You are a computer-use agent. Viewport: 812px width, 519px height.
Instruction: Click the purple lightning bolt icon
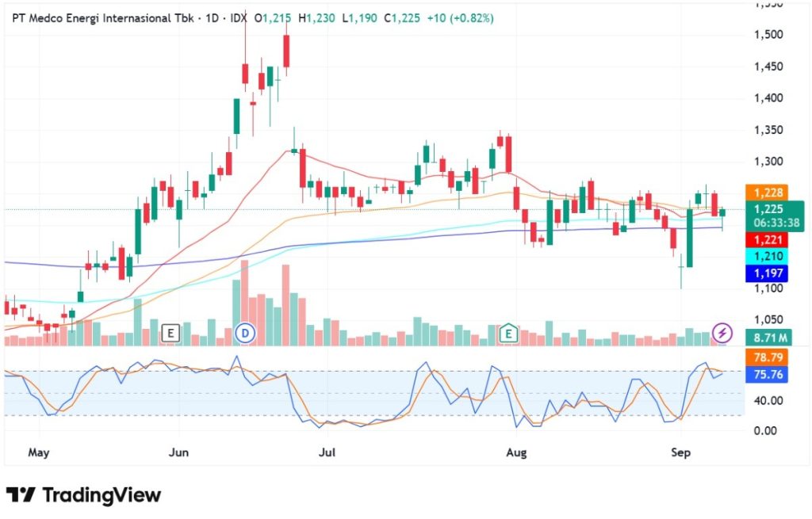point(722,334)
